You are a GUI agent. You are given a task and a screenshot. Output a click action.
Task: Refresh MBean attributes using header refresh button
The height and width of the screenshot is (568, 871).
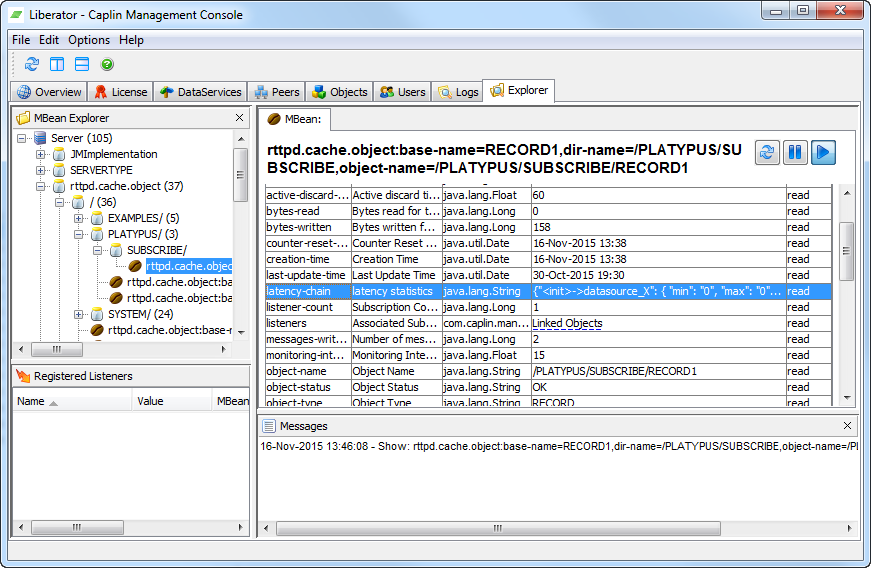(767, 152)
